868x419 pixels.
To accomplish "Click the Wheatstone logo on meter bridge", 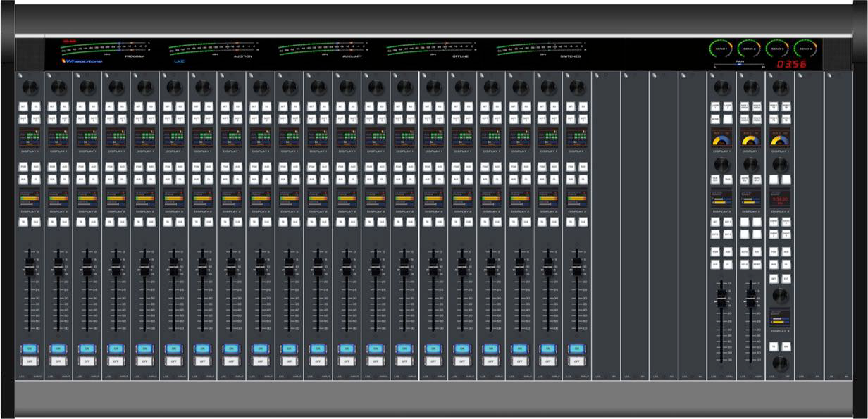I will point(81,61).
